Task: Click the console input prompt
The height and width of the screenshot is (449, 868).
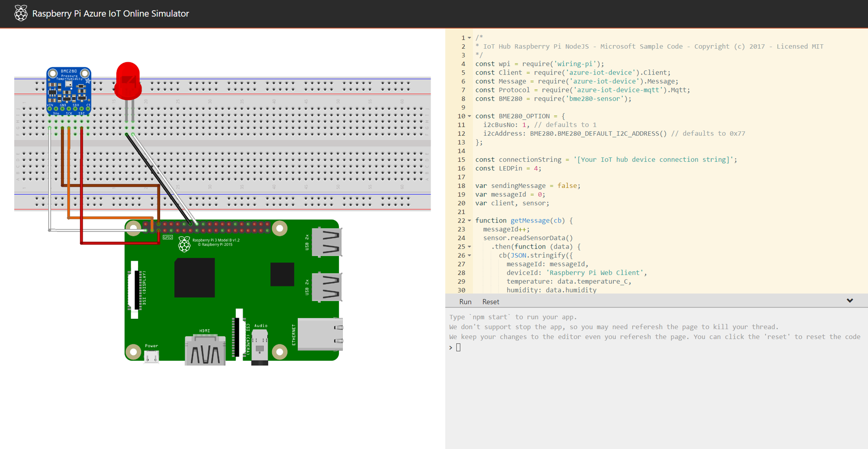Action: (x=458, y=347)
